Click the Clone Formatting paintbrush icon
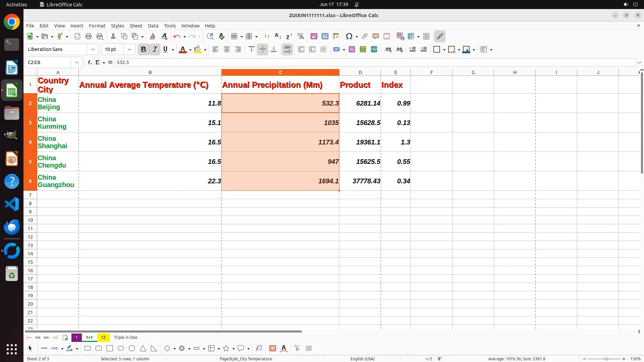This screenshot has width=644, height=362. coord(153,36)
